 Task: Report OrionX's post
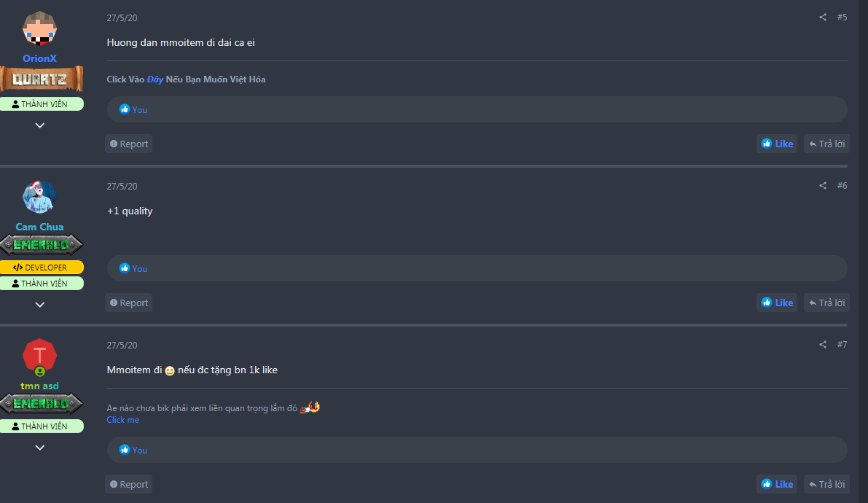point(129,144)
